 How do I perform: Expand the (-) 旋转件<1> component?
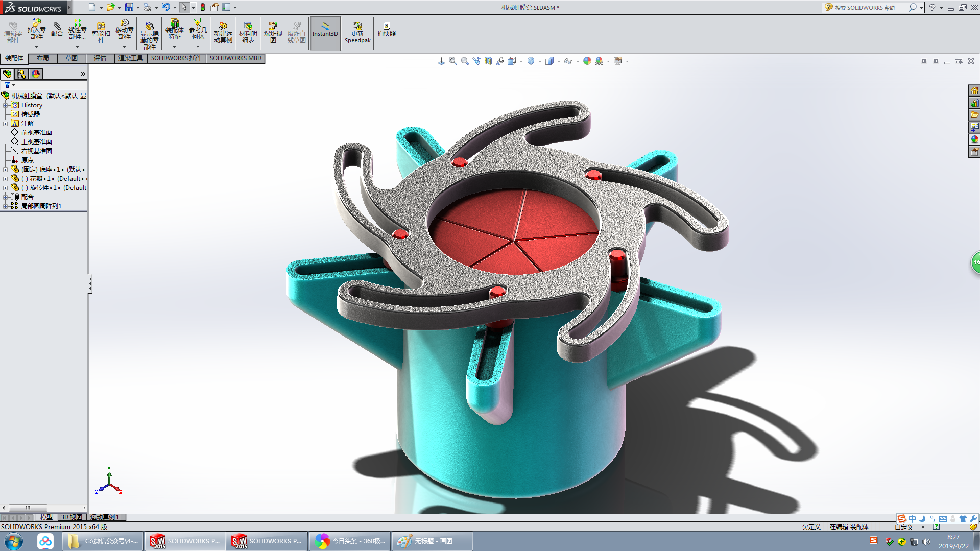pyautogui.click(x=5, y=188)
